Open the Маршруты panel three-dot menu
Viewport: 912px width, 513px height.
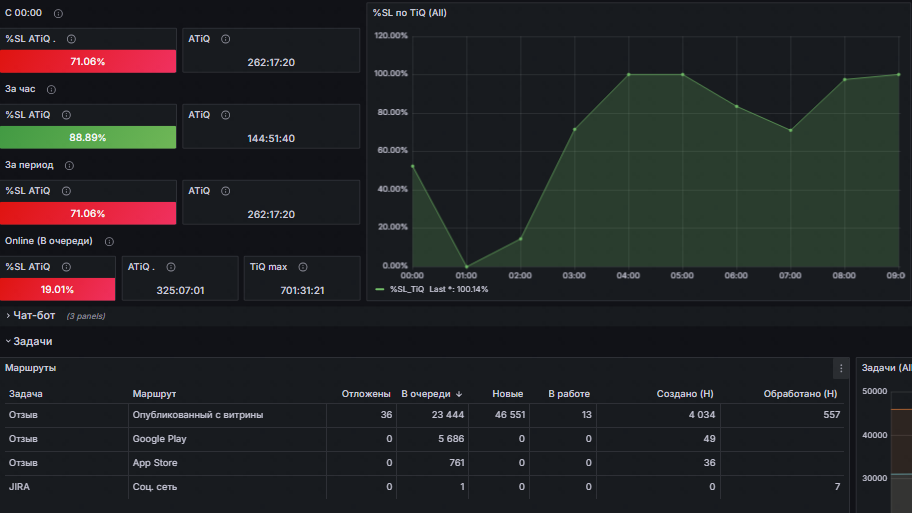click(x=841, y=368)
